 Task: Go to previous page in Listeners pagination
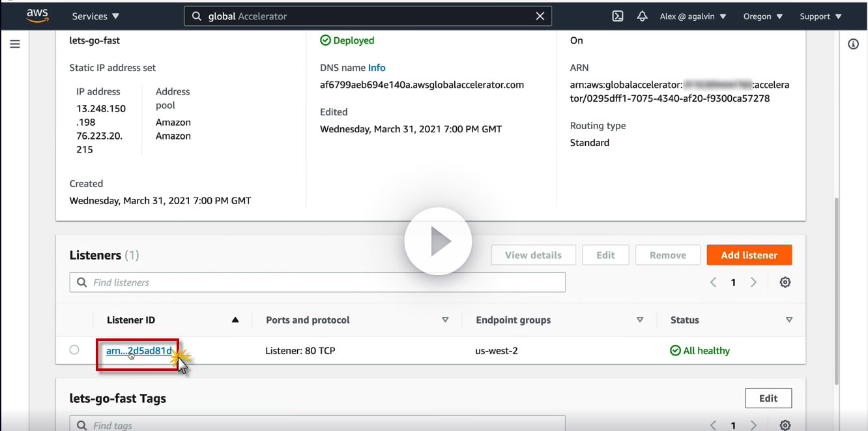point(713,282)
